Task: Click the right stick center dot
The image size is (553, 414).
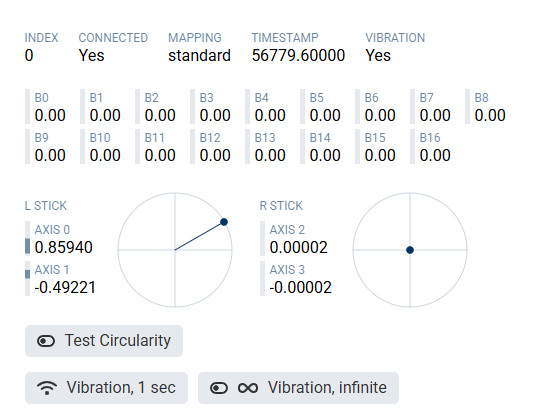Action: click(x=410, y=250)
